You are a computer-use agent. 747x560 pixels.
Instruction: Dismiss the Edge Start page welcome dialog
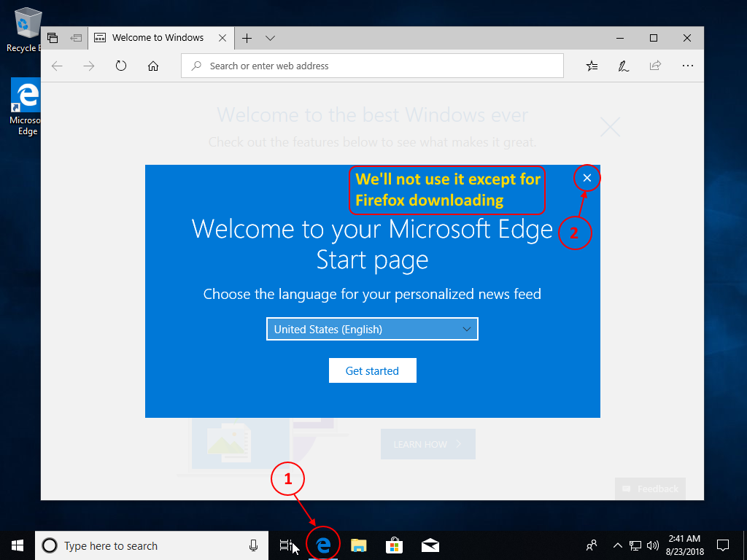[x=587, y=178]
